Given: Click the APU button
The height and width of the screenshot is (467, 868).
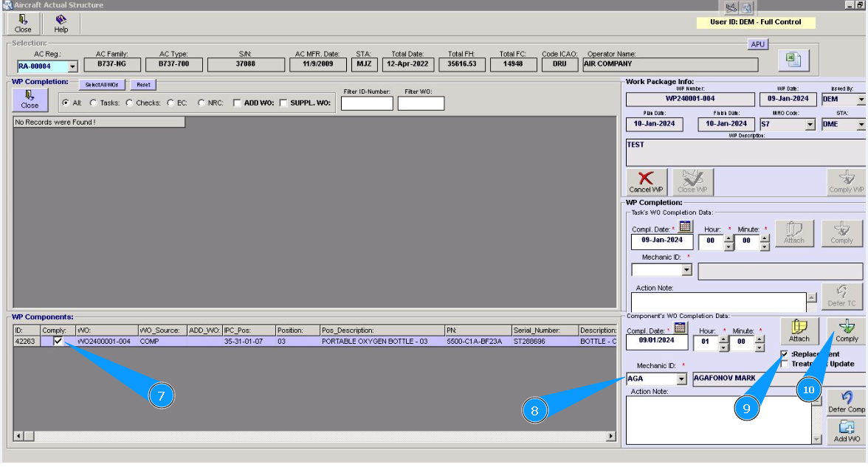Looking at the screenshot, I should [757, 44].
